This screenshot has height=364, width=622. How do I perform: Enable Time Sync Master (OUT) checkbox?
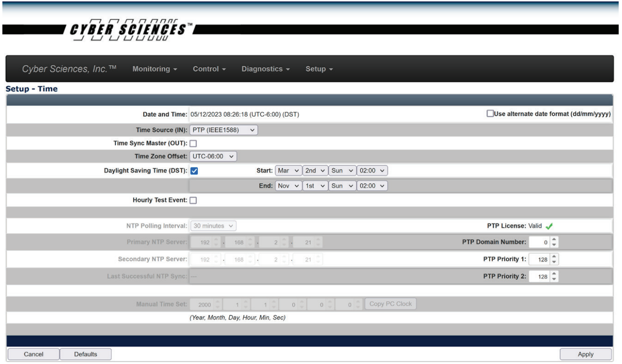193,143
